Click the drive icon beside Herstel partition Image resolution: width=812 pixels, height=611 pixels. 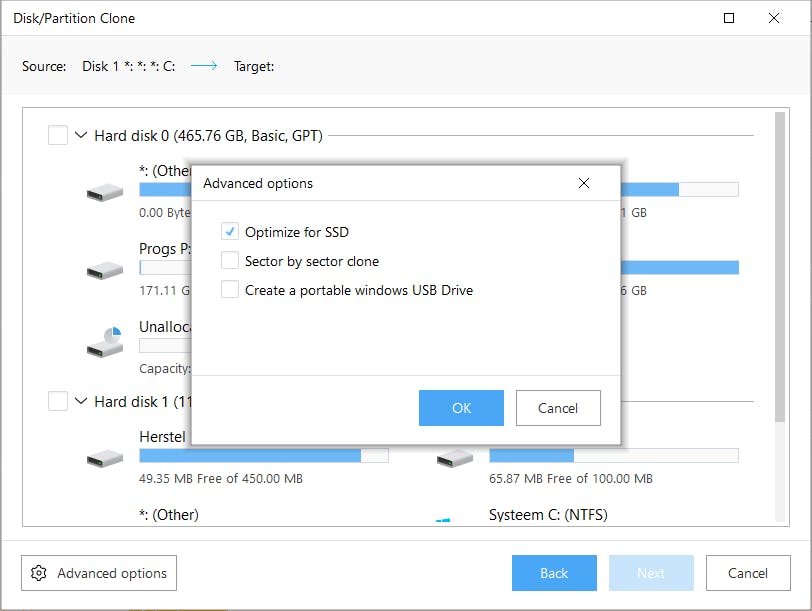pos(104,458)
